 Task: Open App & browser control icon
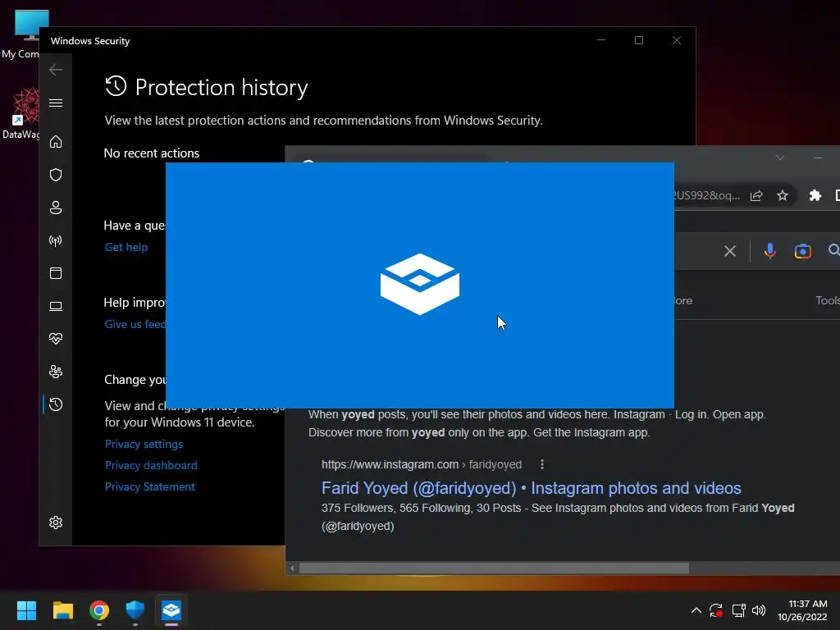[x=56, y=273]
